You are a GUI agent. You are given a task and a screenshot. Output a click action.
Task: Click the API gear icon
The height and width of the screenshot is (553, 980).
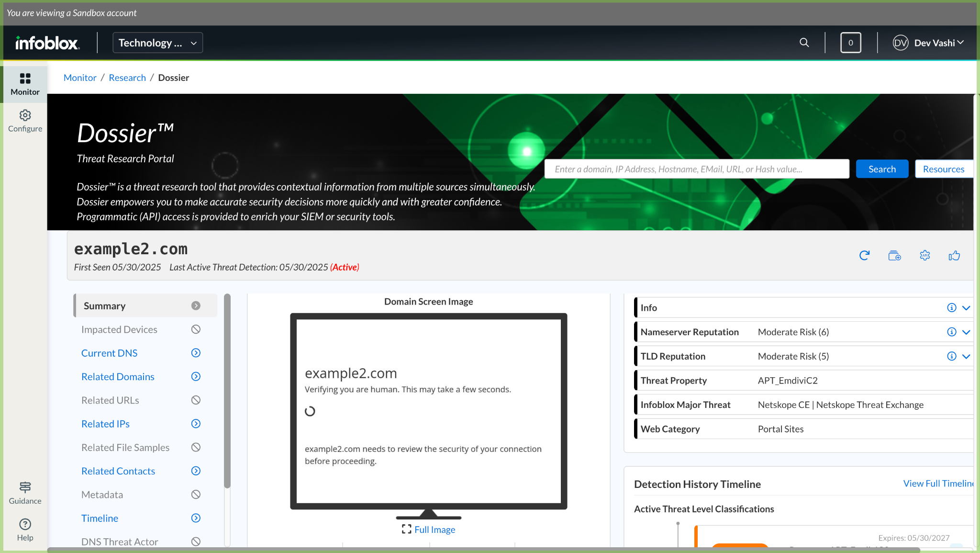tap(925, 256)
